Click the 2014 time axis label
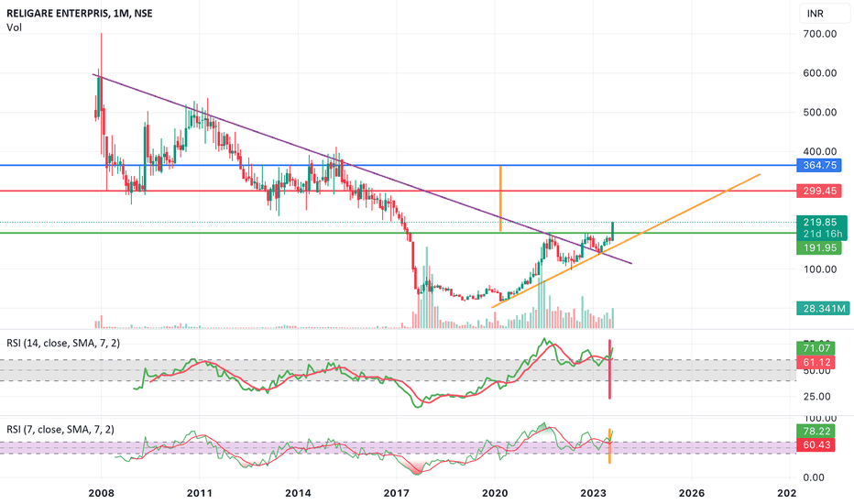Image resolution: width=854 pixels, height=504 pixels. pos(298,493)
